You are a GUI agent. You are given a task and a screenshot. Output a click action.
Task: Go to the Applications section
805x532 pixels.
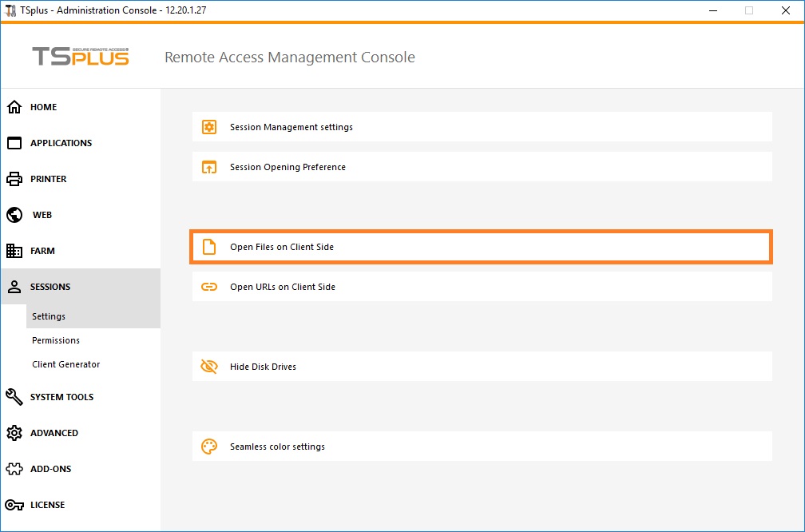coord(61,143)
